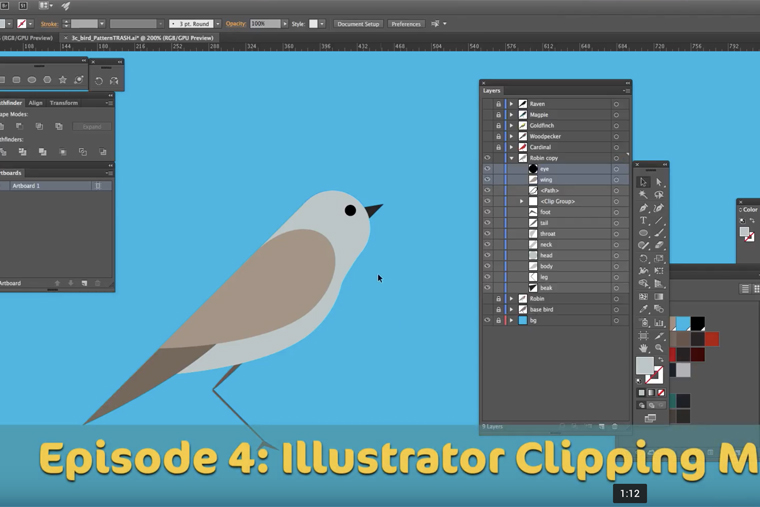Choose the Pen tool

643,208
